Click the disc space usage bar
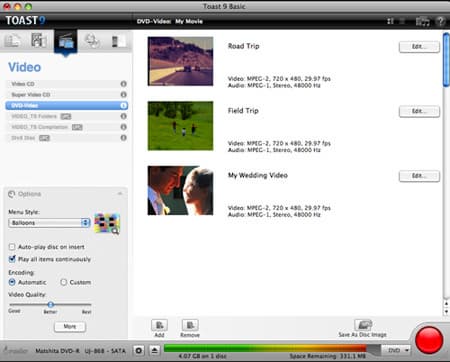Image resolution: width=450 pixels, height=362 pixels. 272,349
